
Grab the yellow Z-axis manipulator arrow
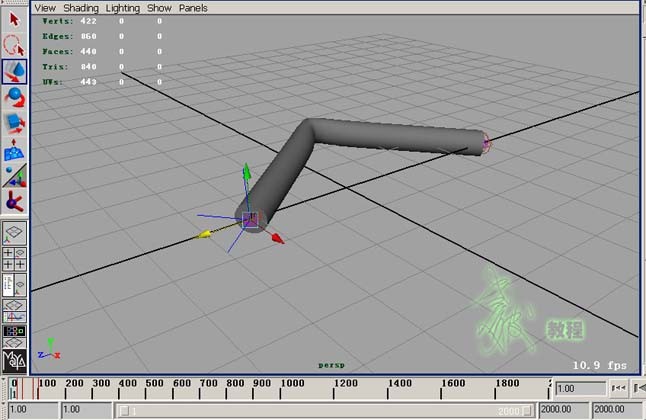point(203,235)
